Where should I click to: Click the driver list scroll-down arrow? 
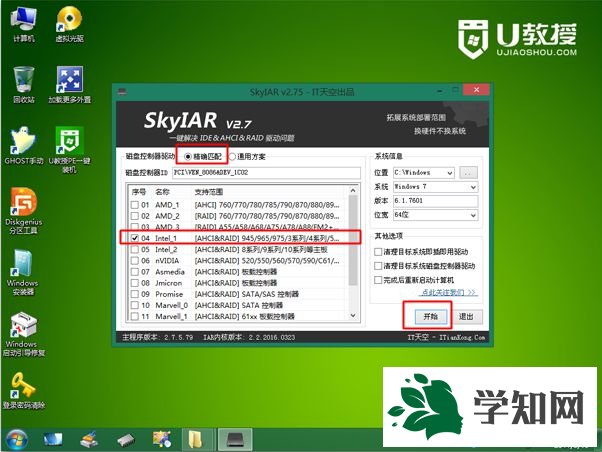(353, 316)
